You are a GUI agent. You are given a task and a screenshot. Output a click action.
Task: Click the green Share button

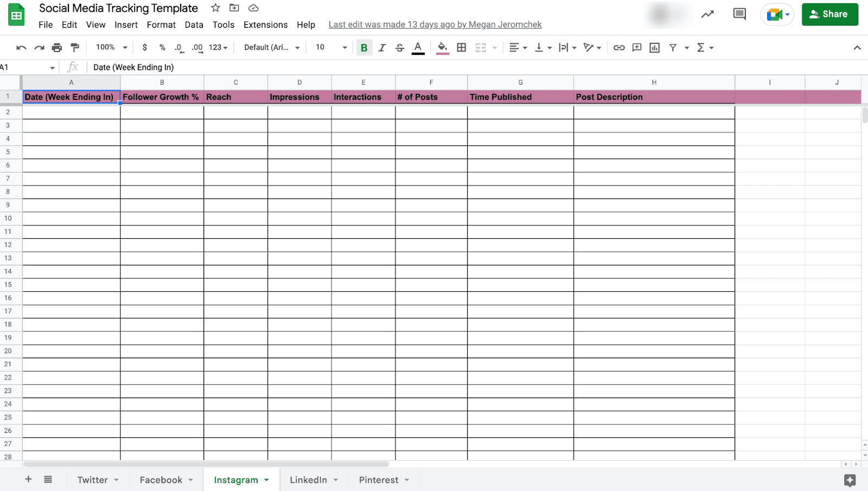pos(829,15)
